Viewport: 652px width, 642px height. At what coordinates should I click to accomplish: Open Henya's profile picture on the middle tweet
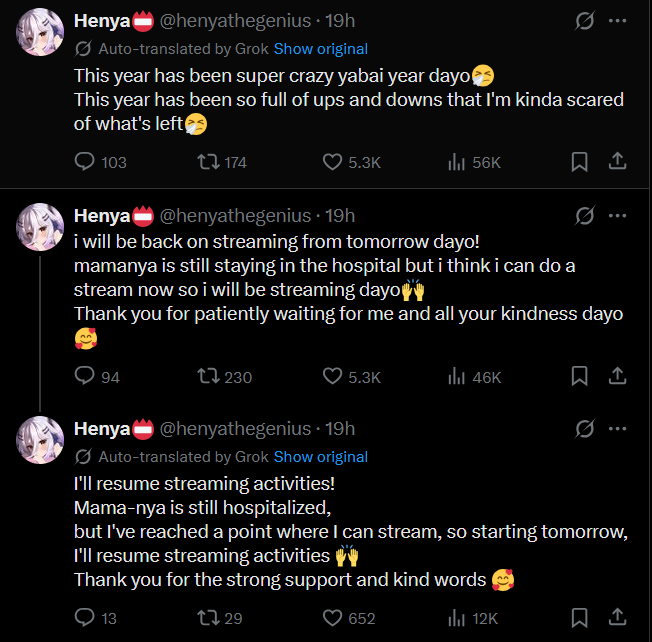pyautogui.click(x=42, y=227)
